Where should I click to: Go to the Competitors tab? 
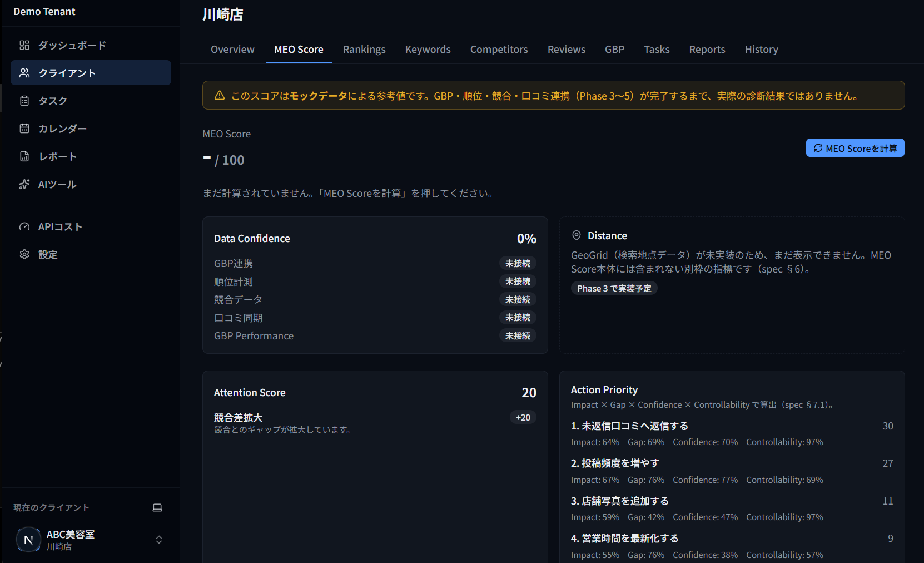click(x=499, y=50)
